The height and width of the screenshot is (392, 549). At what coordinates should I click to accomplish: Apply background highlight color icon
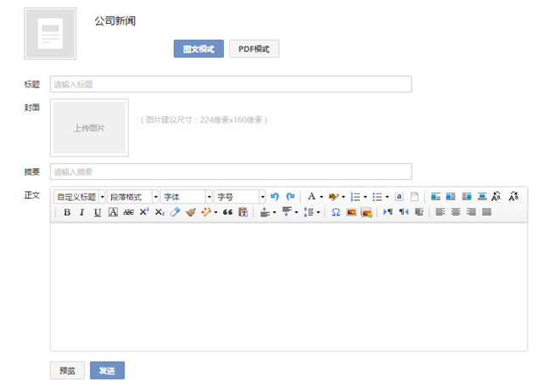pos(333,197)
